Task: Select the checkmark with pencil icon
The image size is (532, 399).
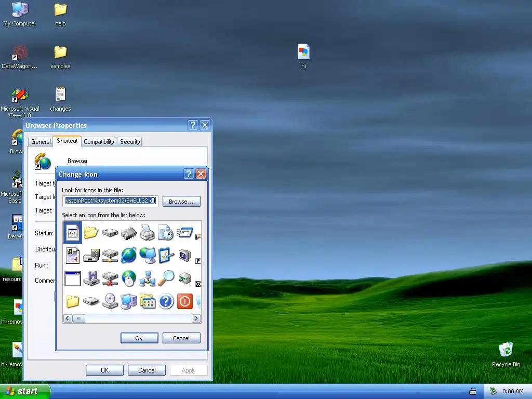Action: [166, 256]
